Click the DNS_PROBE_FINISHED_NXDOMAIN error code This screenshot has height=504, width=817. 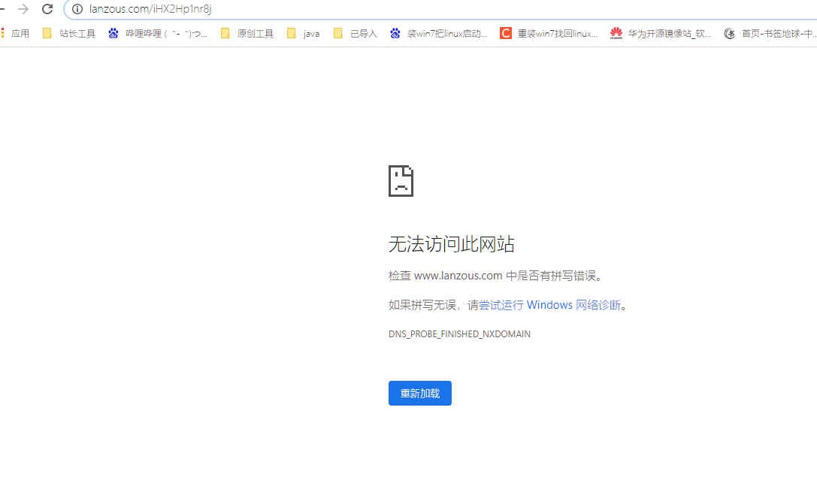[x=459, y=334]
